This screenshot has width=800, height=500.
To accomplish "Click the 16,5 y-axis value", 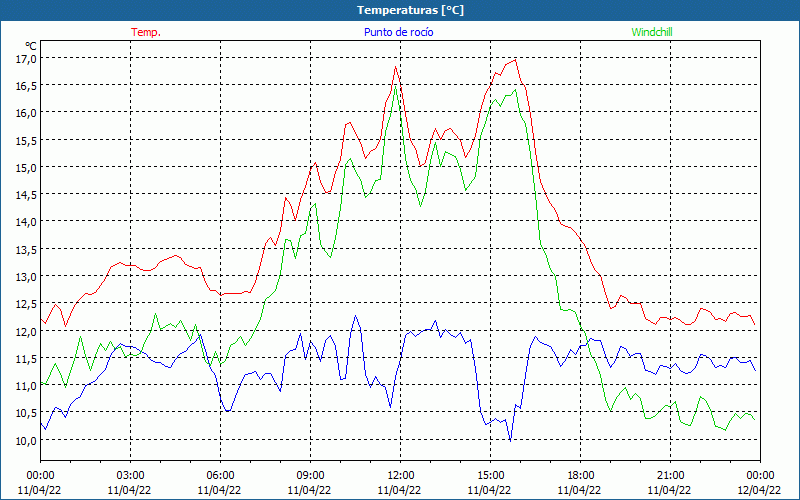I will 26,86.
